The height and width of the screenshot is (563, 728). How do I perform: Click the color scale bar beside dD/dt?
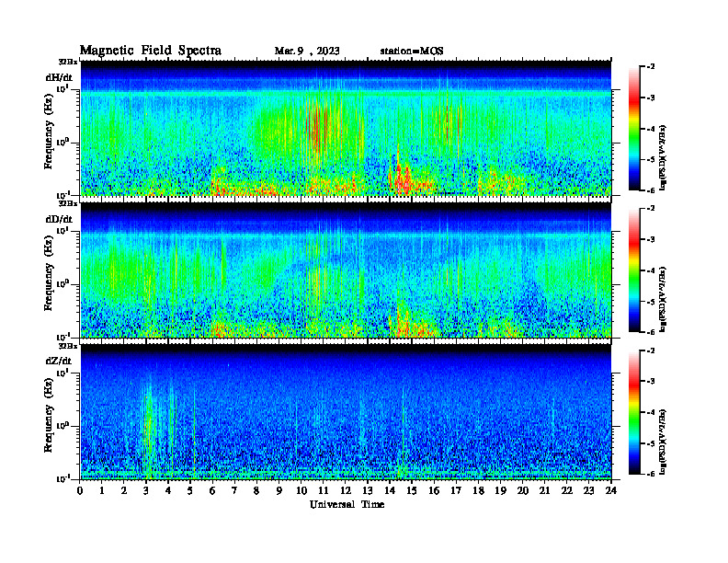634,270
